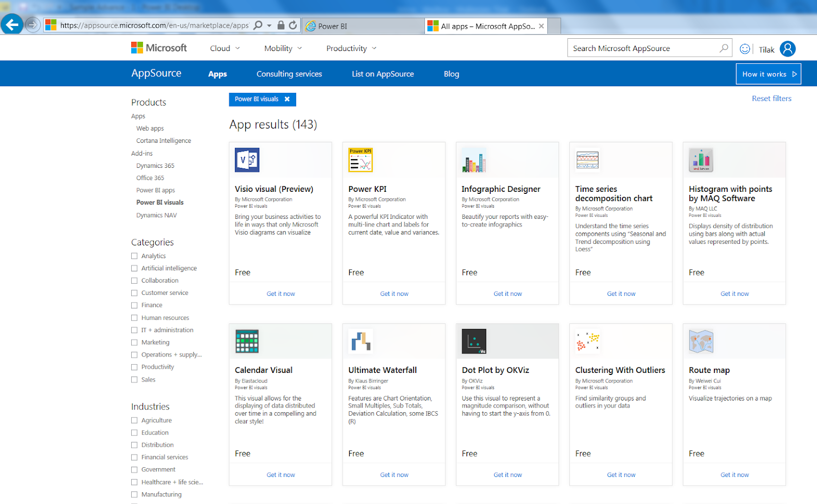Select Web apps in the Products list
Screen dimensions: 817x504
[150, 129]
